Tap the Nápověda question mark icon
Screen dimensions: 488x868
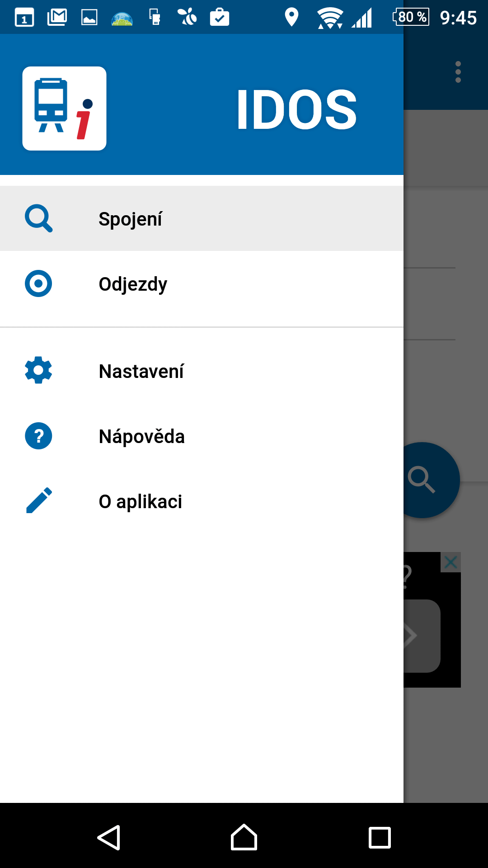38,436
